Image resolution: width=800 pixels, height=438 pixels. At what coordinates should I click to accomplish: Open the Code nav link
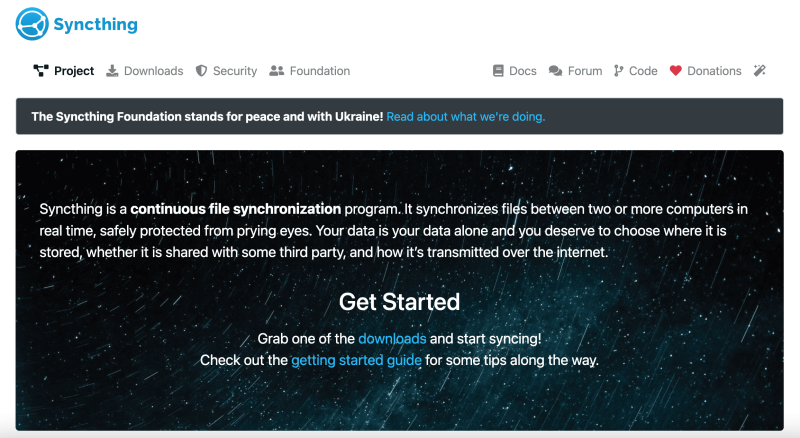[643, 71]
